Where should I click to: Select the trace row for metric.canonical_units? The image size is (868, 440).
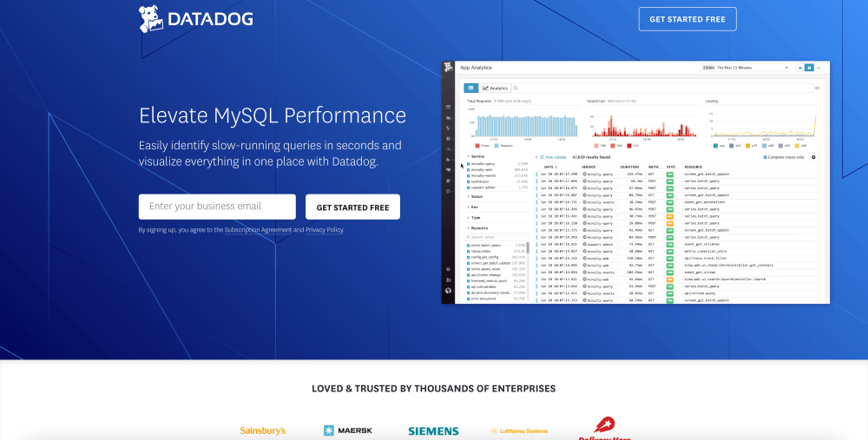[x=678, y=252]
